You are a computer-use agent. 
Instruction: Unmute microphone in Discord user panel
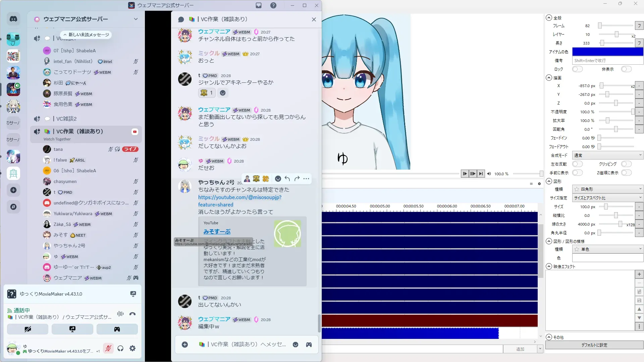tap(108, 348)
